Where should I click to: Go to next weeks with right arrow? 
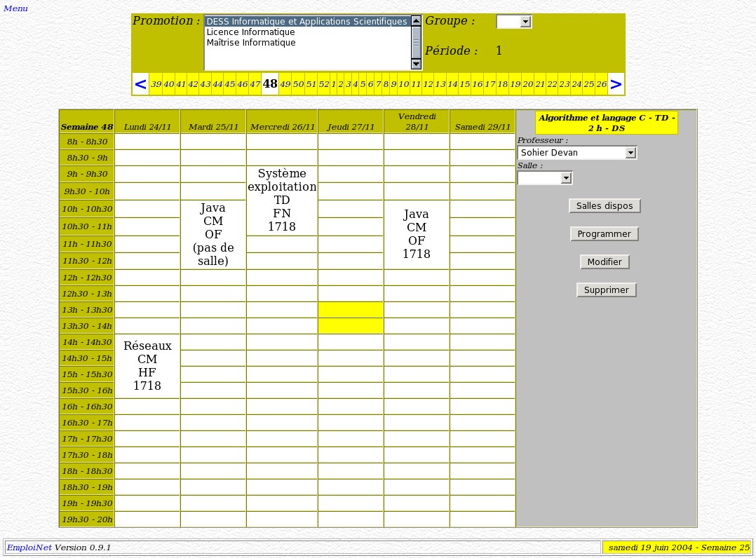pos(615,85)
